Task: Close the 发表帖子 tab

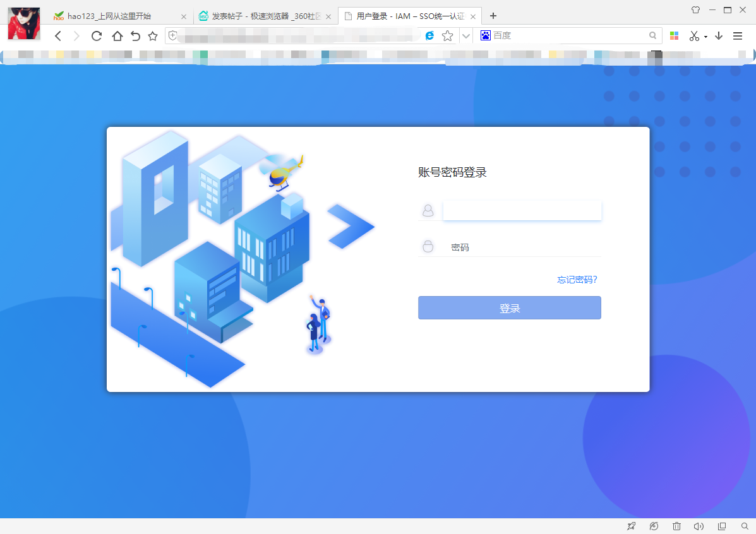Action: click(328, 16)
